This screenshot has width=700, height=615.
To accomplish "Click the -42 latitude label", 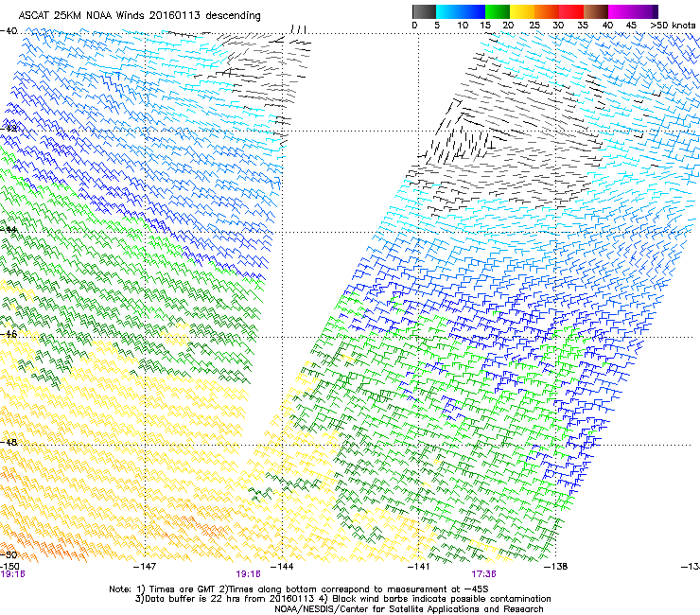I will pos(9,129).
